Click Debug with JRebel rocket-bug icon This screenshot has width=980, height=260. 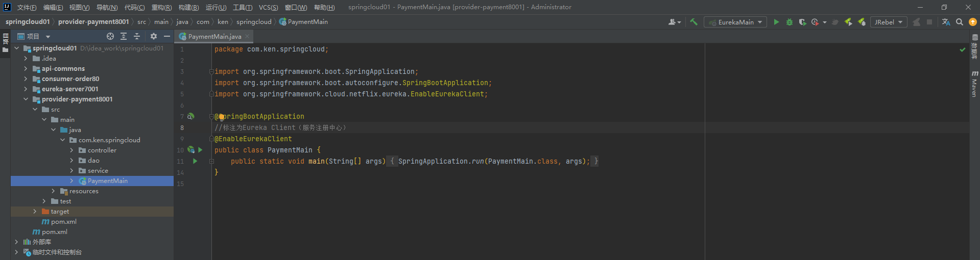862,22
